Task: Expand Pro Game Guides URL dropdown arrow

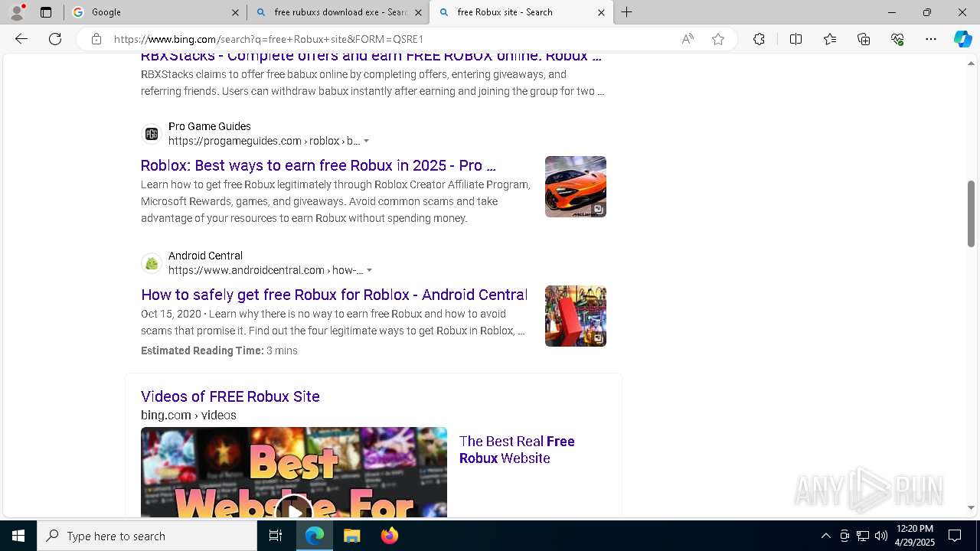Action: point(366,141)
